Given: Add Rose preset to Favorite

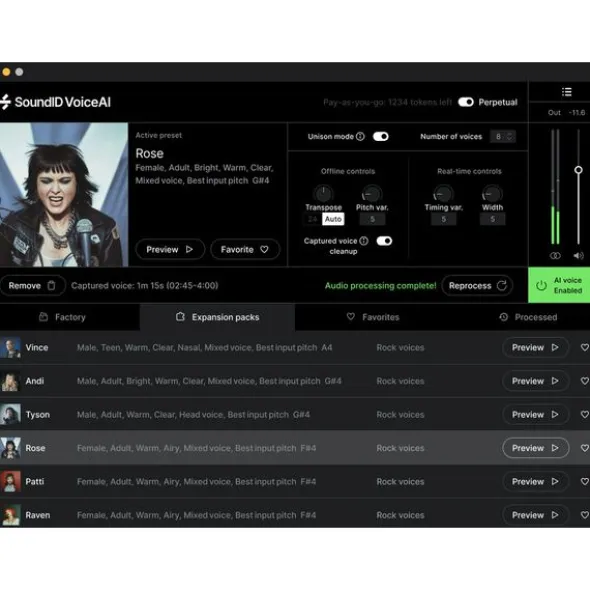Looking at the screenshot, I should click(245, 249).
